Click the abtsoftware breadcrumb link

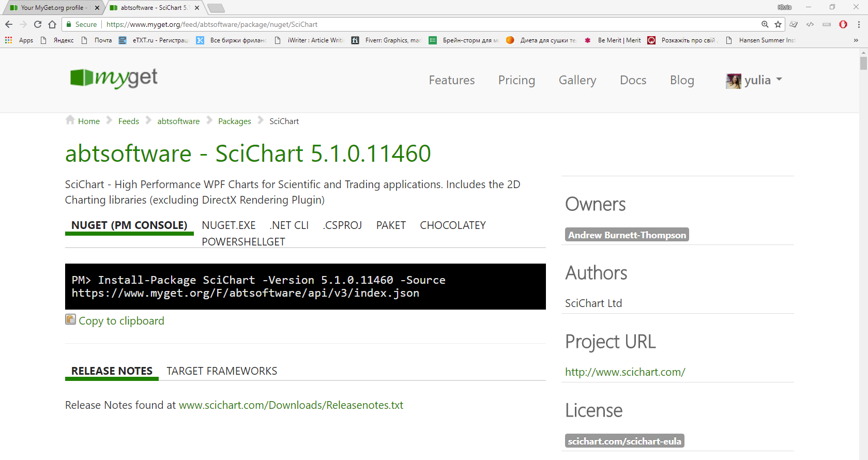tap(178, 121)
